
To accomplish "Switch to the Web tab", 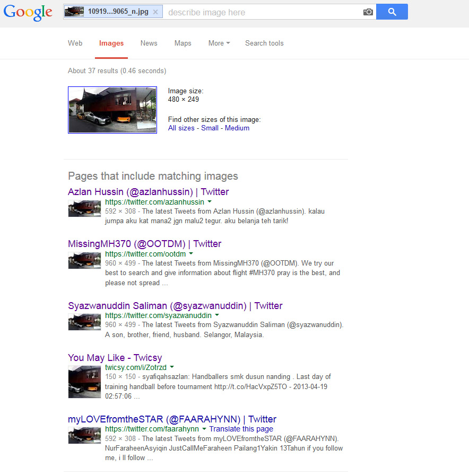I will point(75,43).
